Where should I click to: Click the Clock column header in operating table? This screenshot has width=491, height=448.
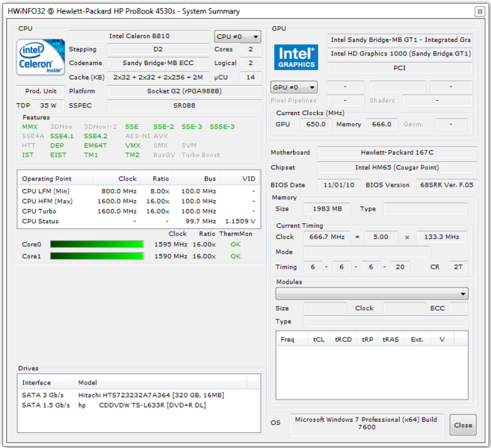[x=117, y=178]
